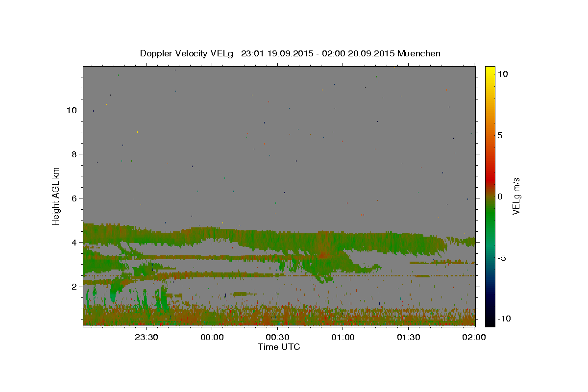Click the '01:30' time tick label
Viewport: 588px width, 392px height.
pos(409,337)
